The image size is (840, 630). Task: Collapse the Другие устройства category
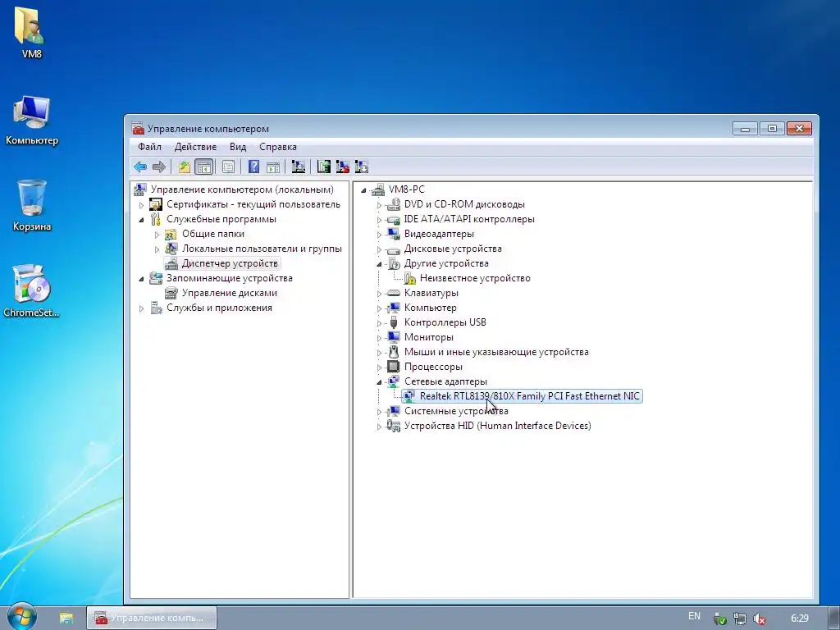(x=379, y=264)
